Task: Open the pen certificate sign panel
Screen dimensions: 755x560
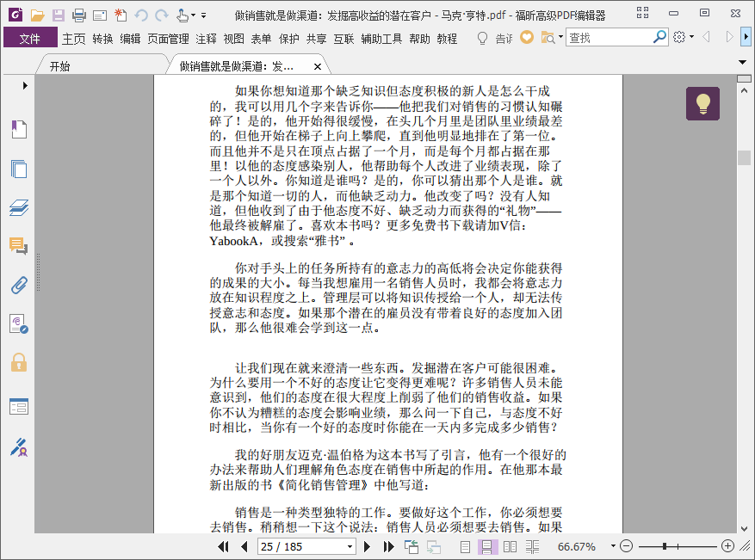Action: (x=19, y=447)
